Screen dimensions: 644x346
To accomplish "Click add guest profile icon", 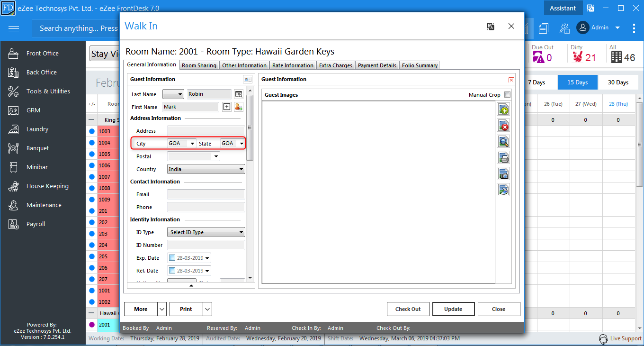I will [238, 107].
